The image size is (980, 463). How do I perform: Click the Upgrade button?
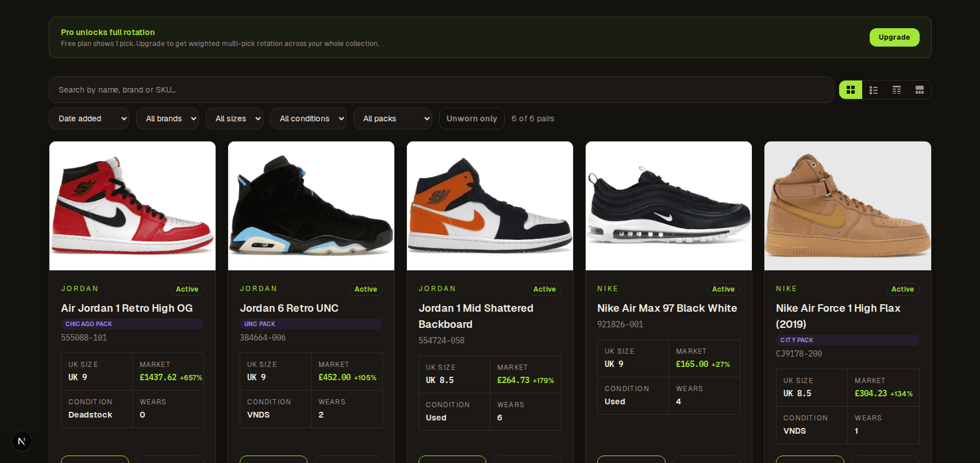tap(894, 37)
